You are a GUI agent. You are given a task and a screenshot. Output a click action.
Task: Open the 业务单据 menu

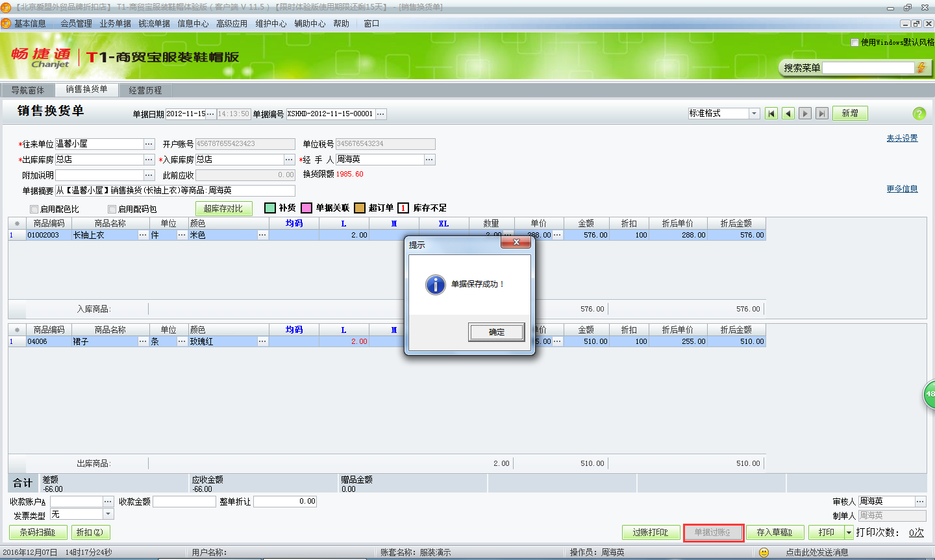tap(116, 23)
